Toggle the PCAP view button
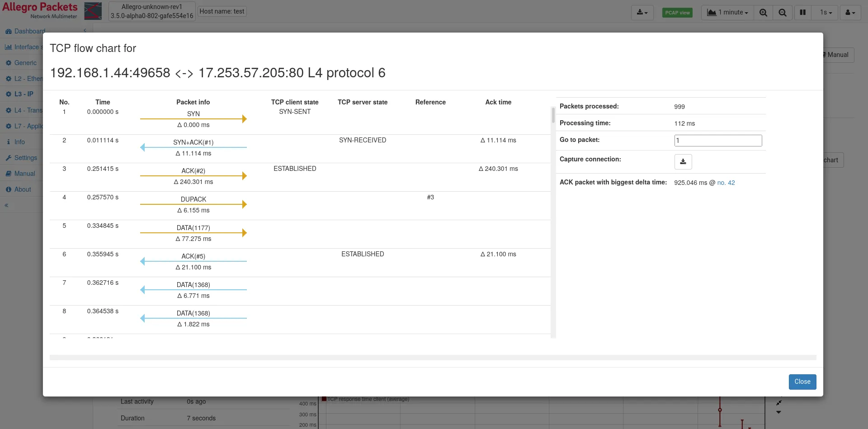The image size is (868, 429). pyautogui.click(x=677, y=13)
